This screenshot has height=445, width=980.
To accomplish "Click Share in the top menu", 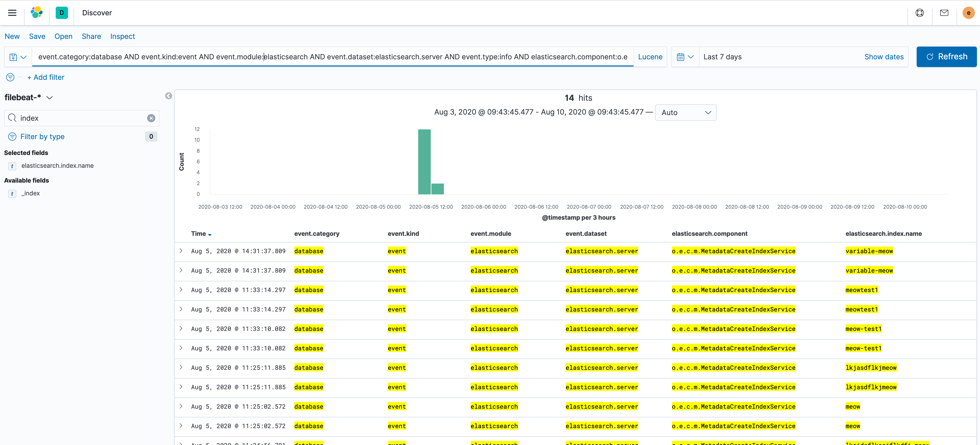I will pyautogui.click(x=91, y=36).
